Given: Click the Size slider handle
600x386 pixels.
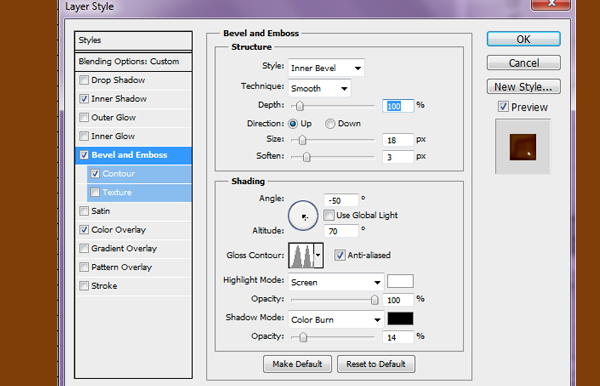Looking at the screenshot, I should (x=302, y=140).
